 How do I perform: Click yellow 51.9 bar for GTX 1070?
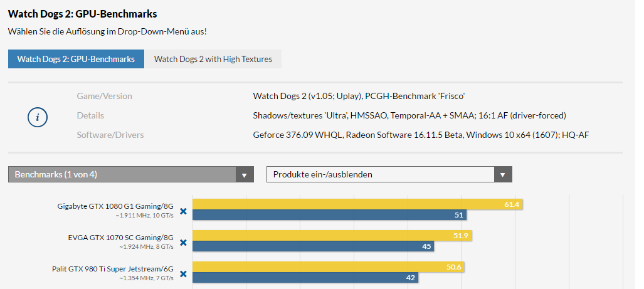tap(332, 236)
